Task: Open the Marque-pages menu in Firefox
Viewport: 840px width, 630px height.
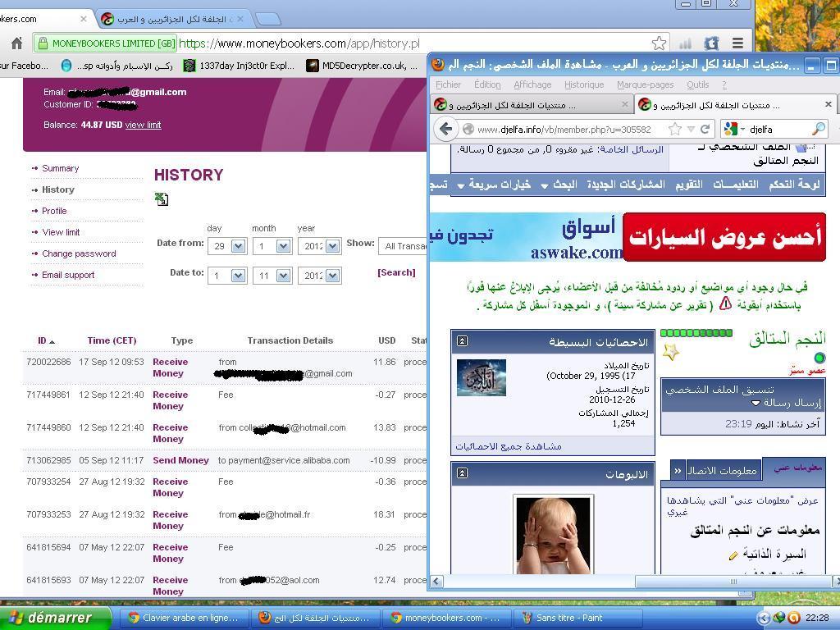Action: [645, 84]
